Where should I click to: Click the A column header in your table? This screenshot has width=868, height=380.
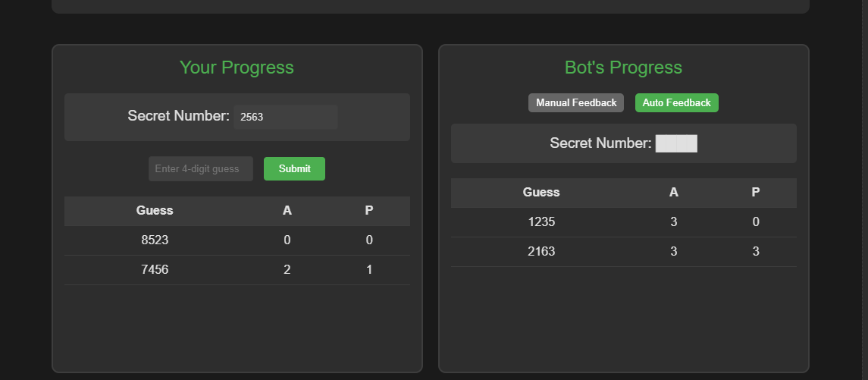[287, 210]
